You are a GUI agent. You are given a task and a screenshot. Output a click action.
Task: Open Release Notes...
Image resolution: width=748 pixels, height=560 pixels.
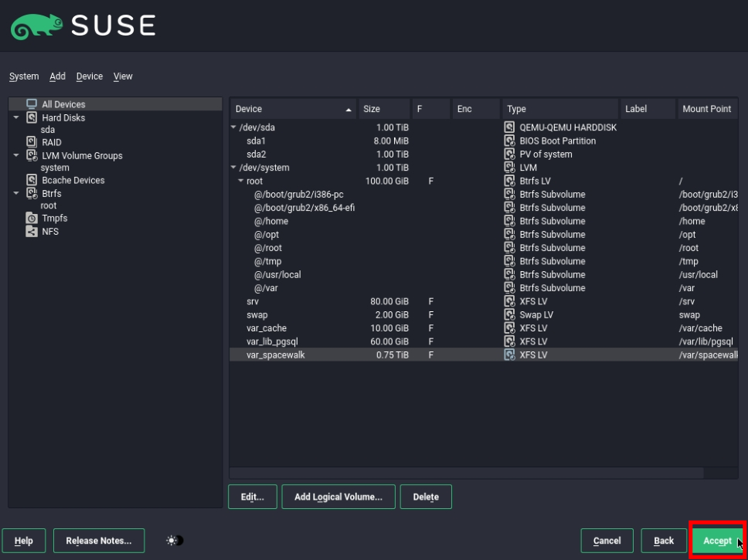click(99, 541)
